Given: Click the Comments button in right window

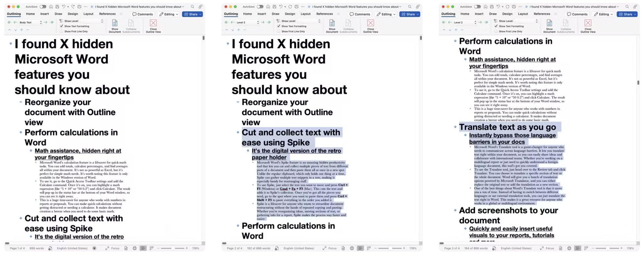Looking at the screenshot, I should click(x=577, y=14).
